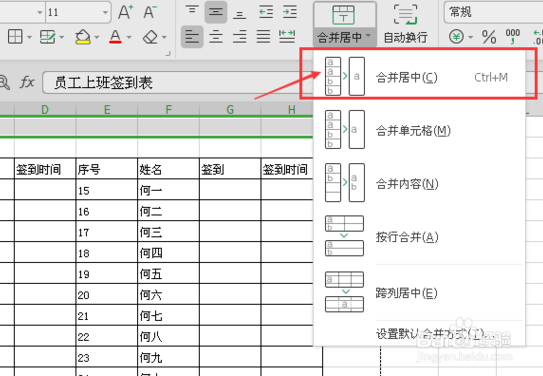543x376 pixels.
Task: Open eraser clear dropdown arrow
Action: tap(164, 37)
